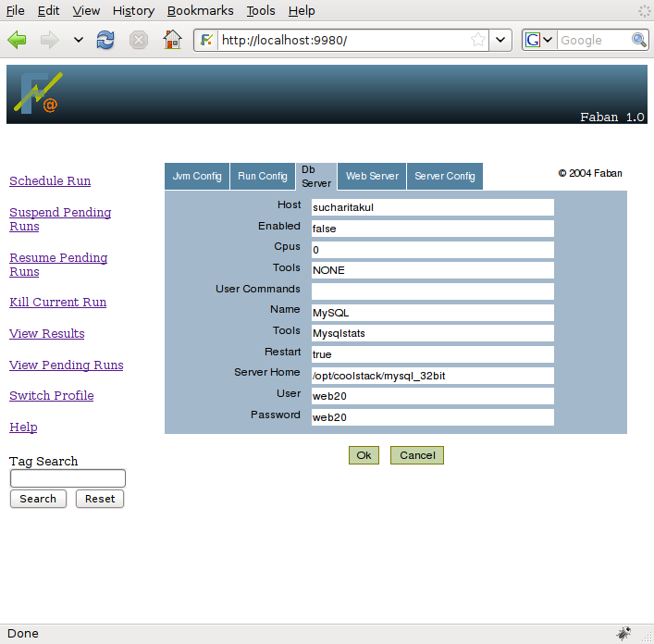Open the history dropdown next to Forward
This screenshot has height=644, width=654.
pyautogui.click(x=79, y=40)
